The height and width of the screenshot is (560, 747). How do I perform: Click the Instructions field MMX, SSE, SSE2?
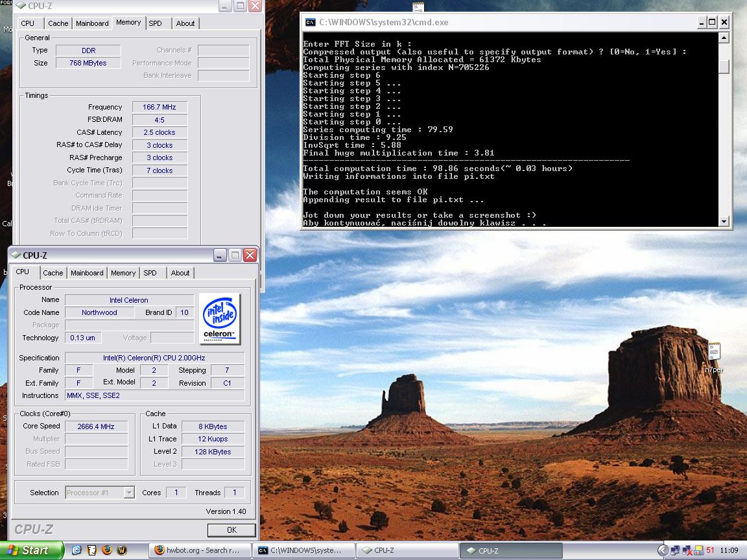tap(154, 396)
